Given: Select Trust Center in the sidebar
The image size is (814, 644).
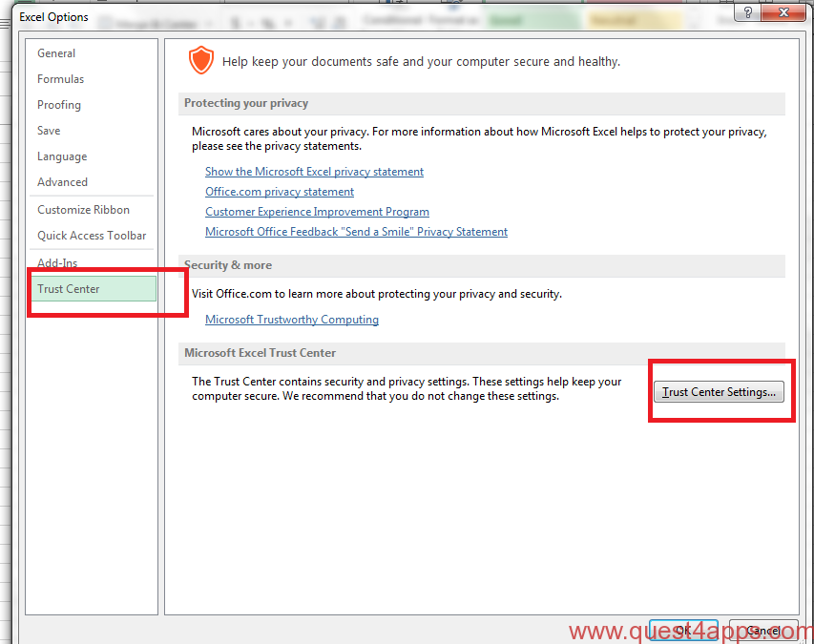Looking at the screenshot, I should point(93,289).
